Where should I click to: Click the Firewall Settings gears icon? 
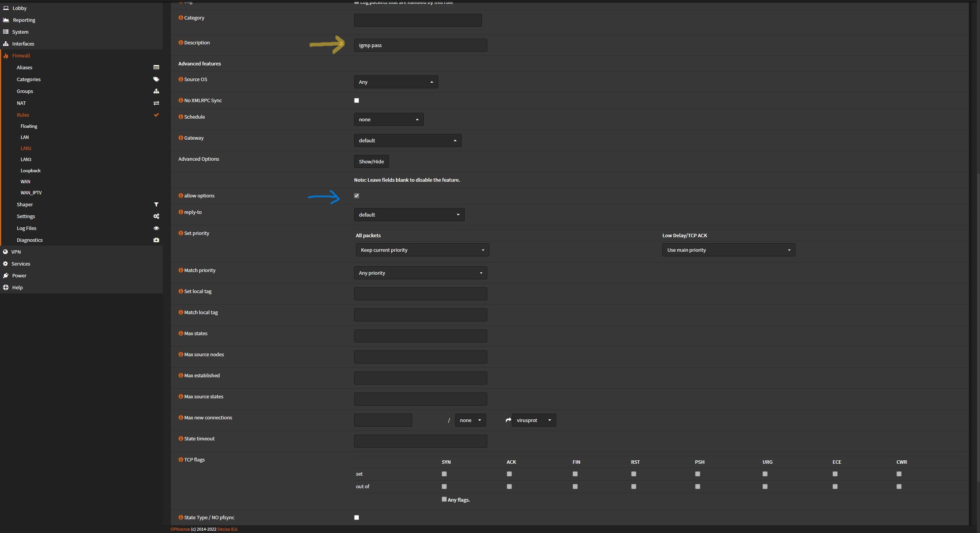(156, 216)
